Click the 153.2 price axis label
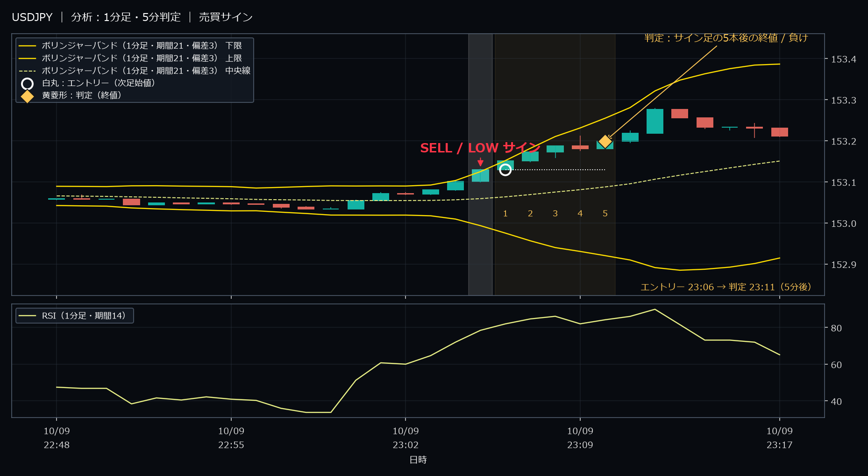 coord(844,142)
